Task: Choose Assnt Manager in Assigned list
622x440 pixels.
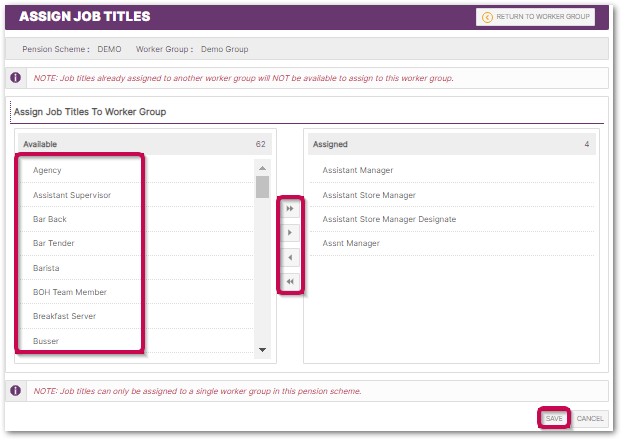Action: click(351, 243)
